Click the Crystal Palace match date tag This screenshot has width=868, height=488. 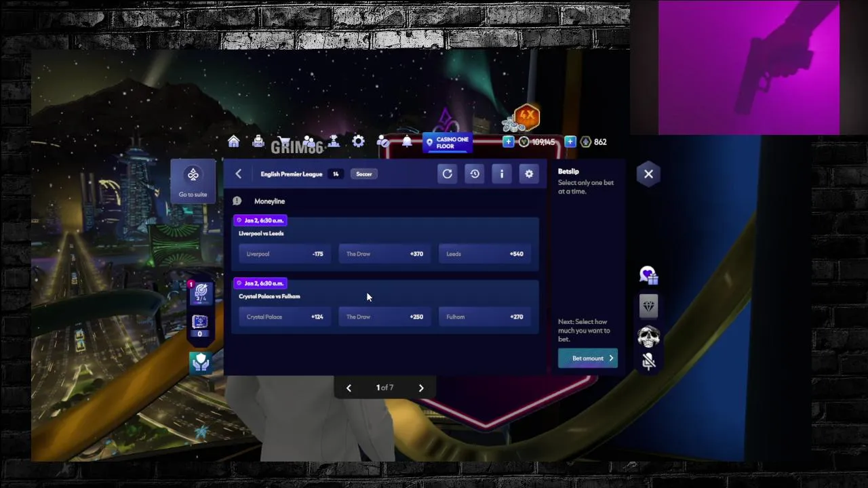260,283
